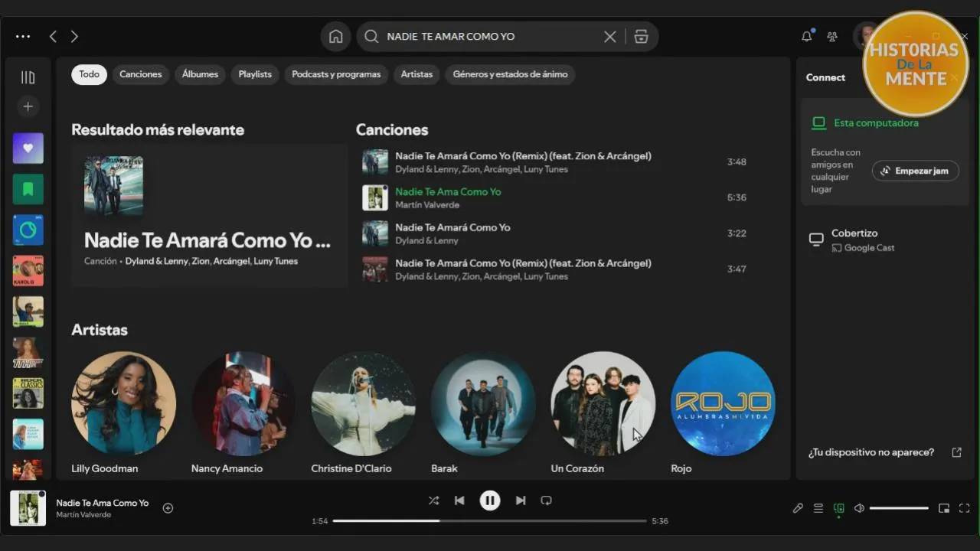980x551 pixels.
Task: Select Esta computadora device
Action: click(876, 123)
